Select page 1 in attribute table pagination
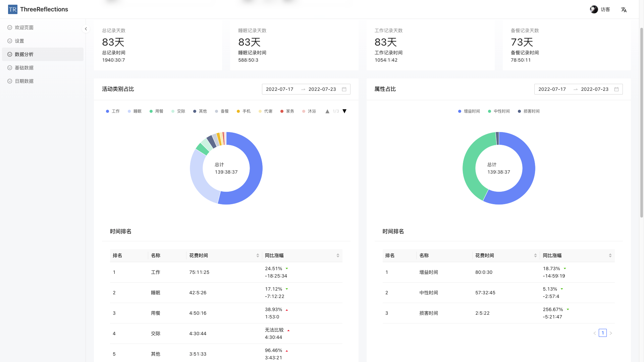The width and height of the screenshot is (644, 362). coord(603,333)
